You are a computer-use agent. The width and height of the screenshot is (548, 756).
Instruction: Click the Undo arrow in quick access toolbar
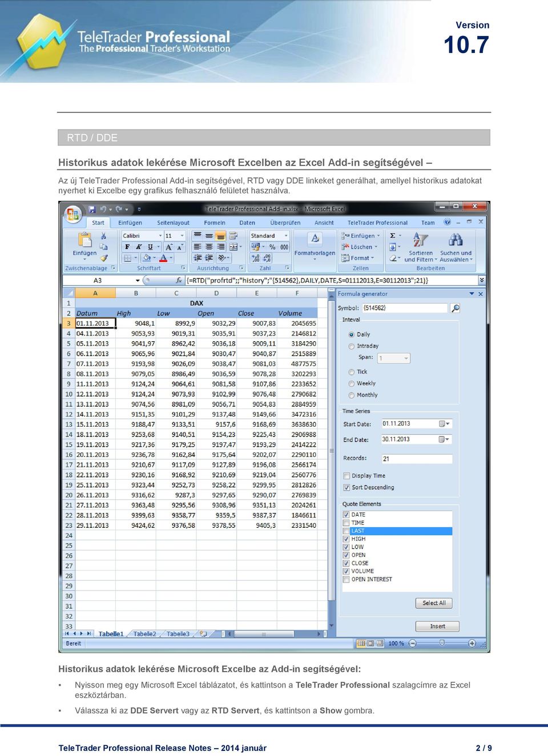[103, 209]
